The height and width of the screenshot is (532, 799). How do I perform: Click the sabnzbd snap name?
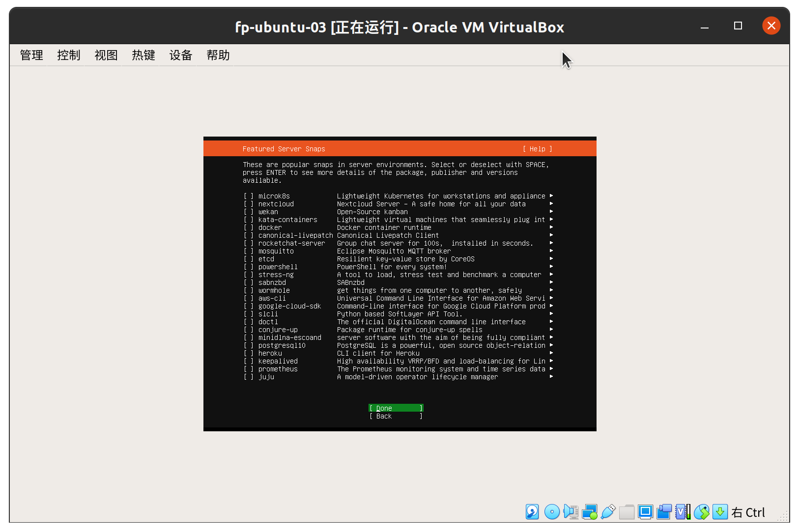click(272, 282)
